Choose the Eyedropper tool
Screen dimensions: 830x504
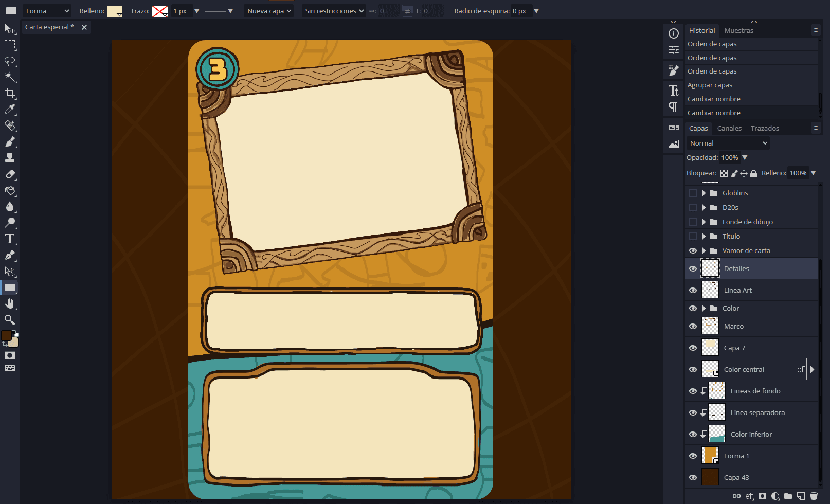point(10,109)
